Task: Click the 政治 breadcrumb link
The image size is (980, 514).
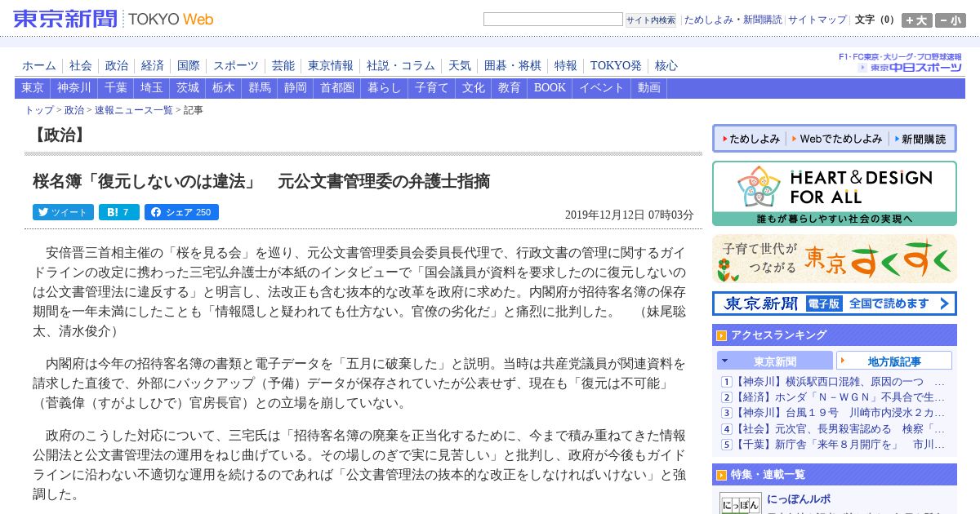Action: point(74,110)
